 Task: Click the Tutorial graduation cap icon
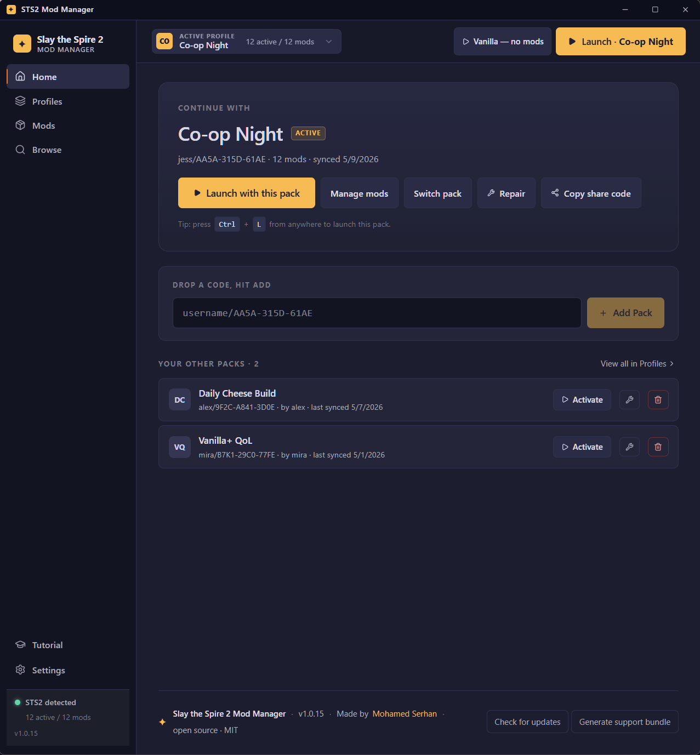pos(20,644)
